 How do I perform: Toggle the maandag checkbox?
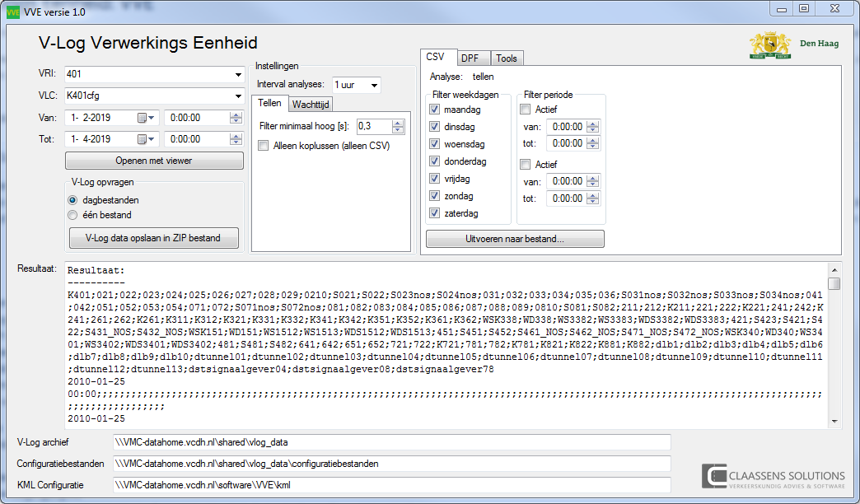point(434,110)
